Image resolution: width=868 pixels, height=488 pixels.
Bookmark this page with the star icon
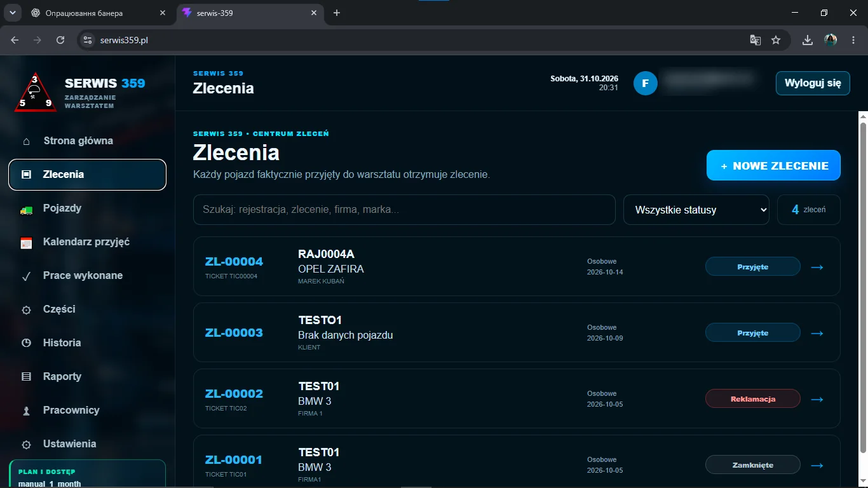pos(776,40)
